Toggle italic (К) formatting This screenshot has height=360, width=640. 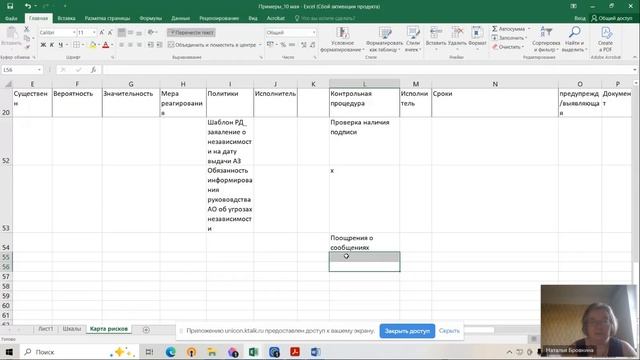[x=52, y=45]
